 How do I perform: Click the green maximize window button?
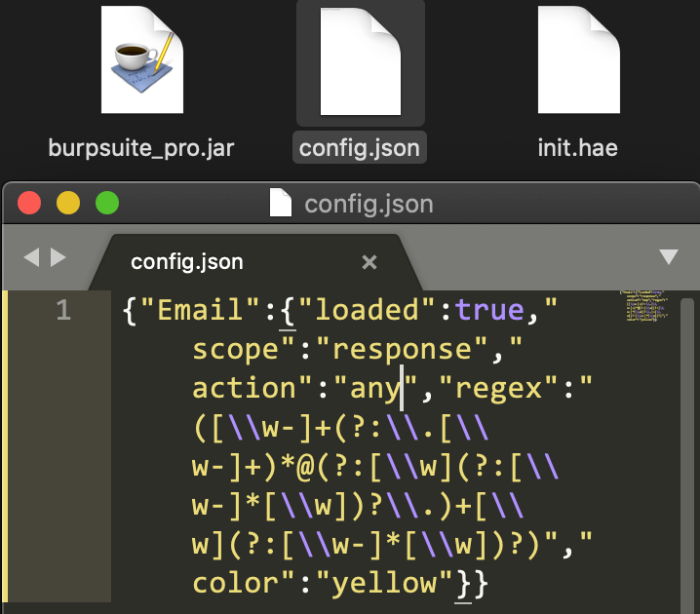[x=106, y=204]
